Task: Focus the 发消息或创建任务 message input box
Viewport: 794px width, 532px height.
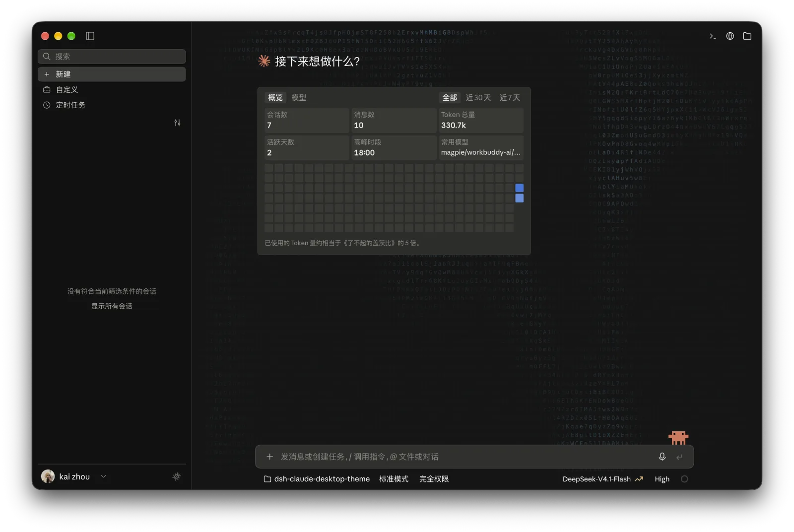Action: coord(474,457)
